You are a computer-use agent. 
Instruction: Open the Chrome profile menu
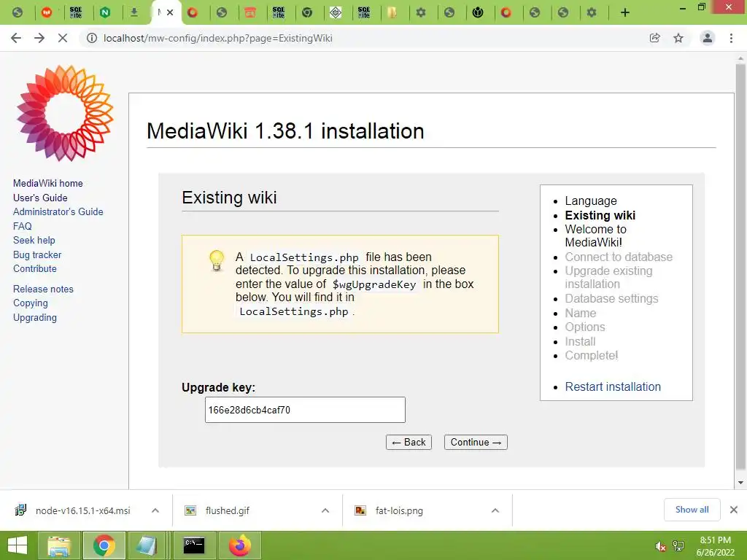[x=708, y=38]
